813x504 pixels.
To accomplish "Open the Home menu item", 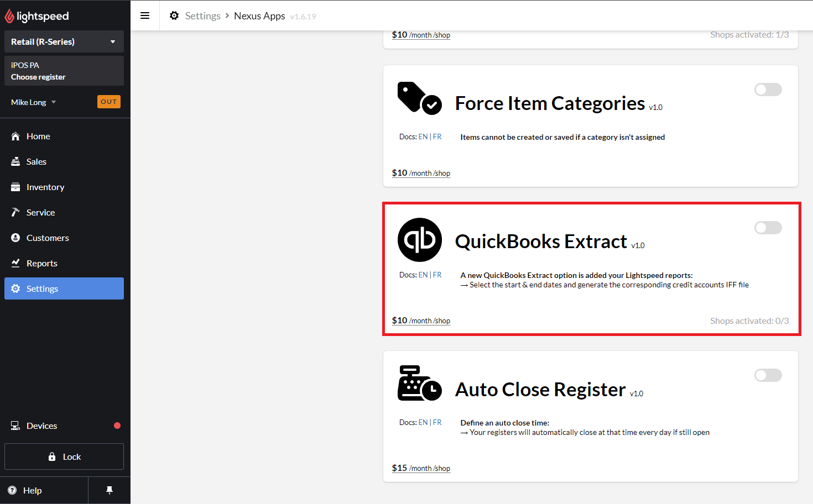I will 64,136.
